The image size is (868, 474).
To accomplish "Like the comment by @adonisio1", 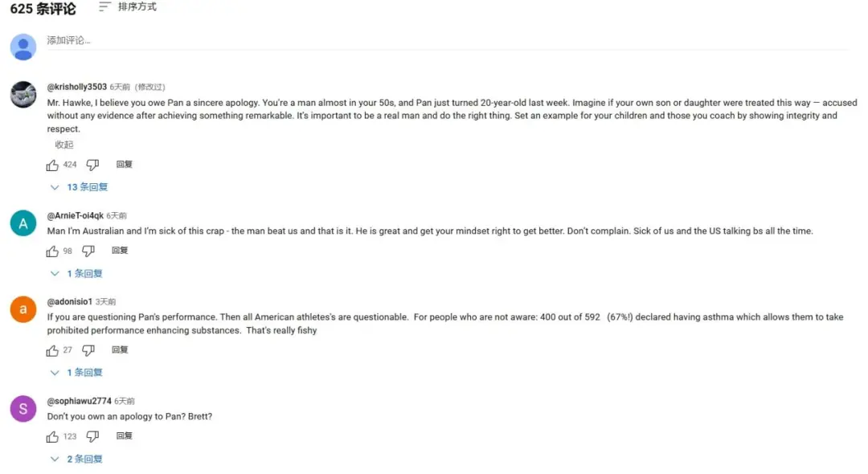I will [x=52, y=350].
